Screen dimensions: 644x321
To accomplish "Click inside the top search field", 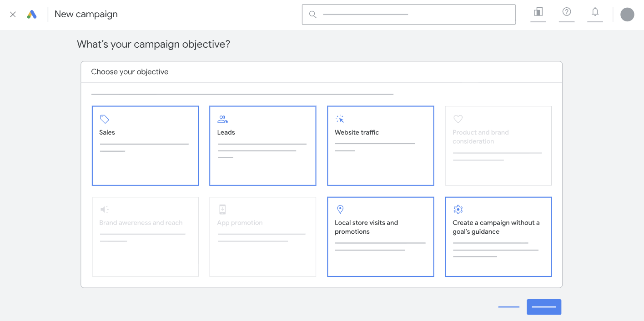I will [x=408, y=14].
